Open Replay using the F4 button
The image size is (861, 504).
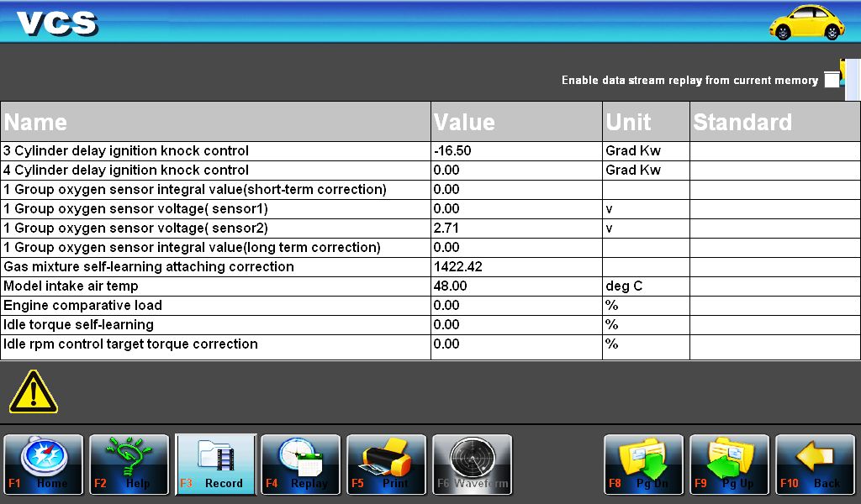[x=301, y=465]
